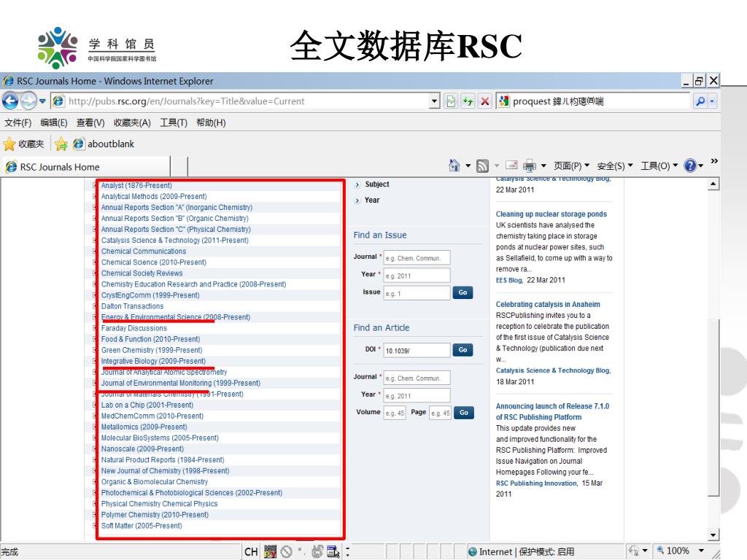Viewport: 747px width, 560px height.
Task: Open the Analyst (1876-Present) journal link
Action: [x=136, y=186]
